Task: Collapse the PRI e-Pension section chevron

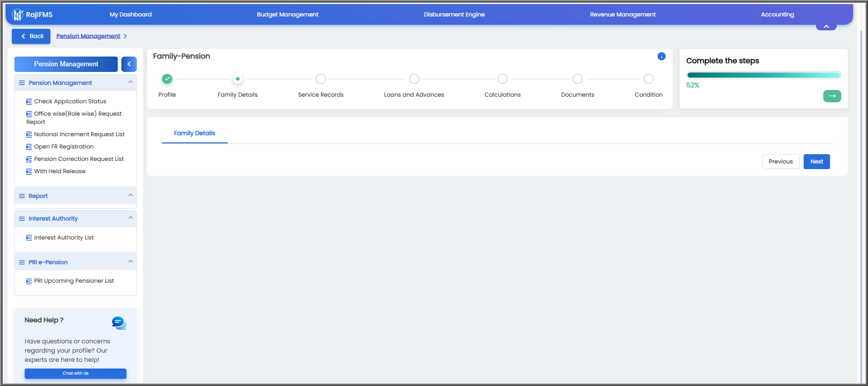Action: click(x=131, y=262)
